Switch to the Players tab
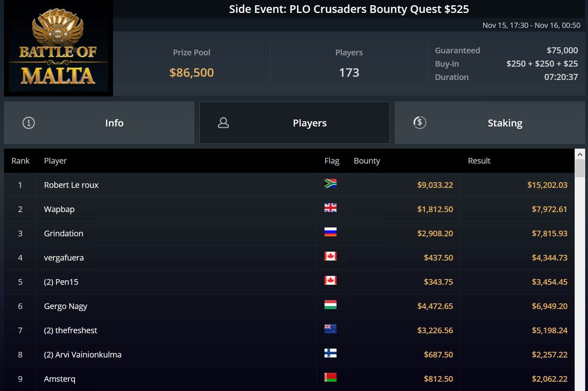588x391 pixels. [x=295, y=123]
